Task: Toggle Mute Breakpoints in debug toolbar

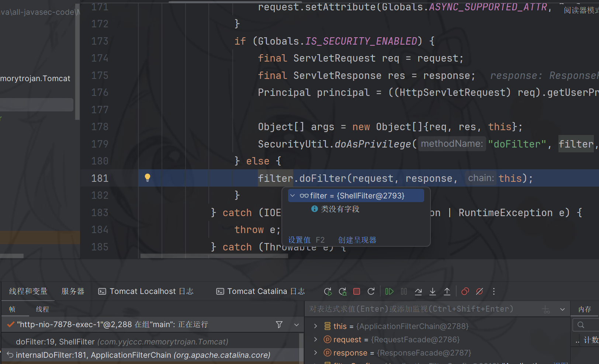Action: tap(479, 291)
